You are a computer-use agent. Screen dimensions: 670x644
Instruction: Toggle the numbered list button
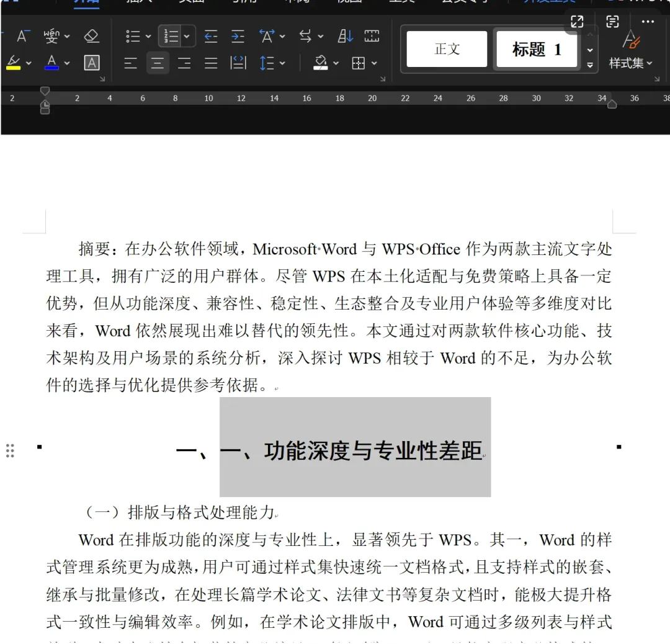(x=171, y=37)
